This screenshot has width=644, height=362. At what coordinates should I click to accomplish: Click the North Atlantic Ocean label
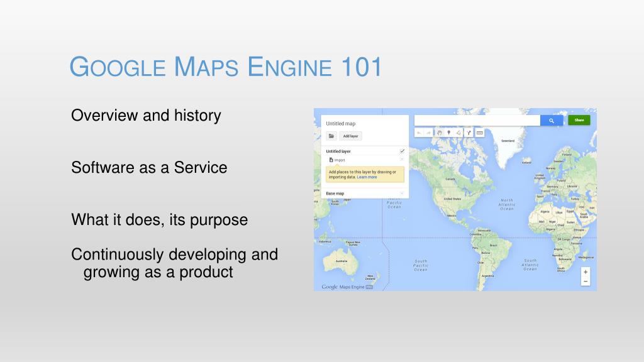click(x=506, y=204)
